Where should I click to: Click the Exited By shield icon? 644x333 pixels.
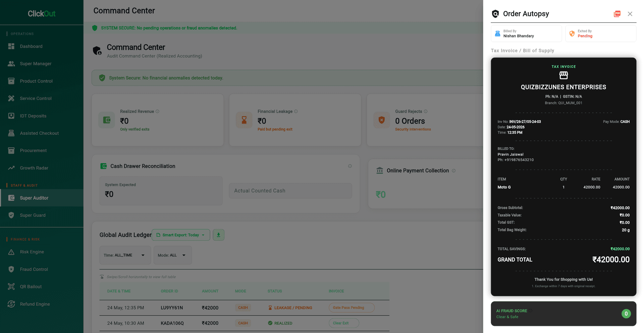click(x=572, y=34)
